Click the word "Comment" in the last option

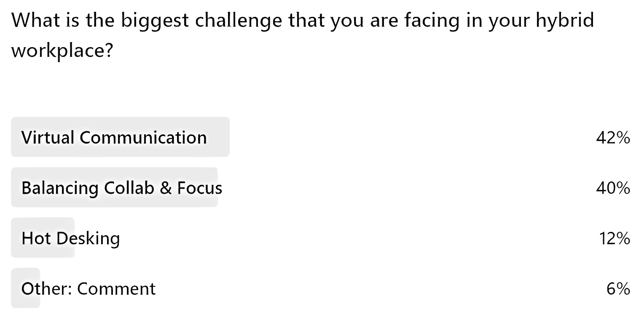(116, 289)
